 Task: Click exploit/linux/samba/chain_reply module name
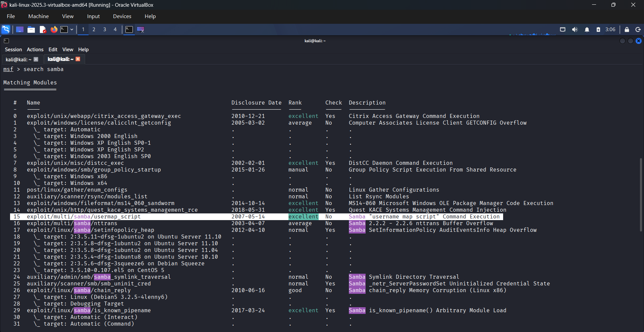79,290
